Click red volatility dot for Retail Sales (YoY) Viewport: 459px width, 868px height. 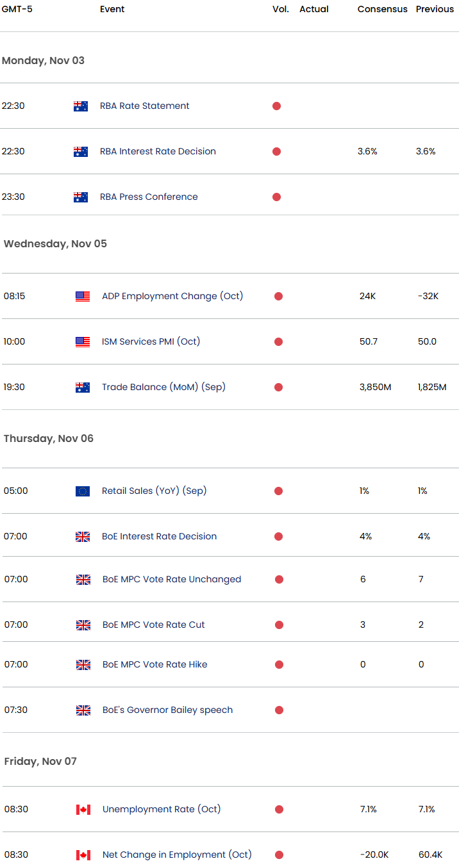tap(278, 491)
